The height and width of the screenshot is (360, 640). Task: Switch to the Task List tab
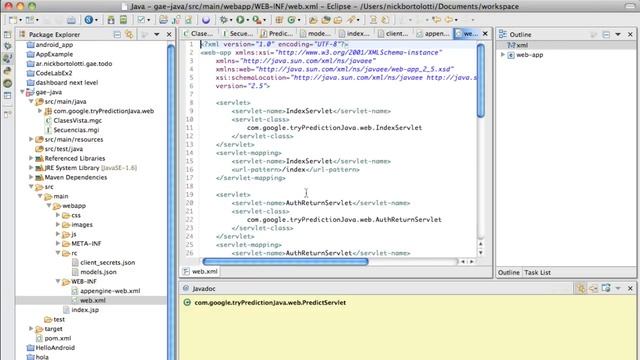click(537, 272)
